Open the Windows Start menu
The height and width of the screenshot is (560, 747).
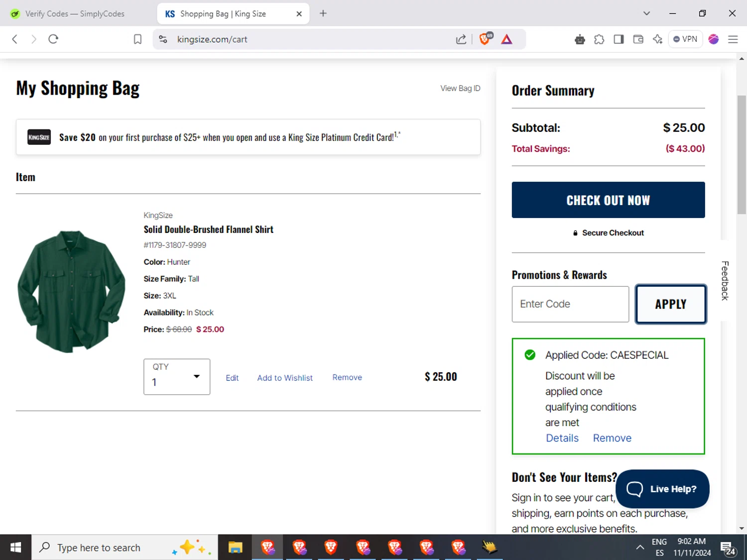point(15,548)
